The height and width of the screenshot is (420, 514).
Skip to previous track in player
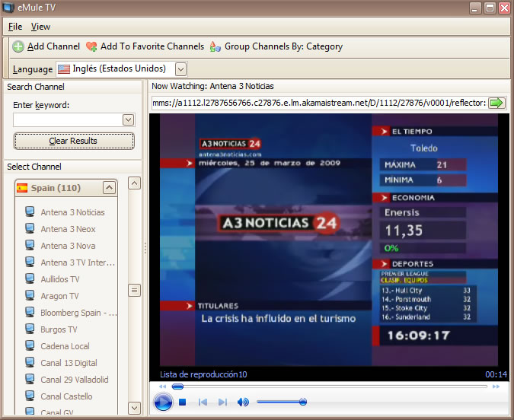203,402
